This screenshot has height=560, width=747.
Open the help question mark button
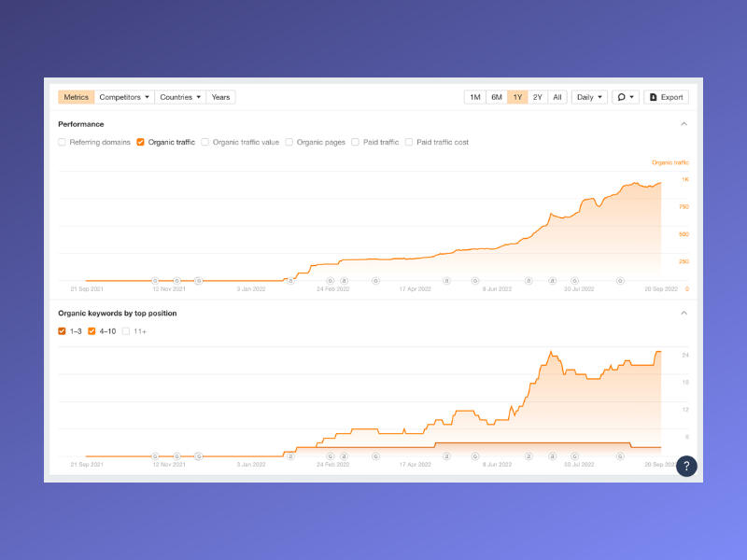686,466
